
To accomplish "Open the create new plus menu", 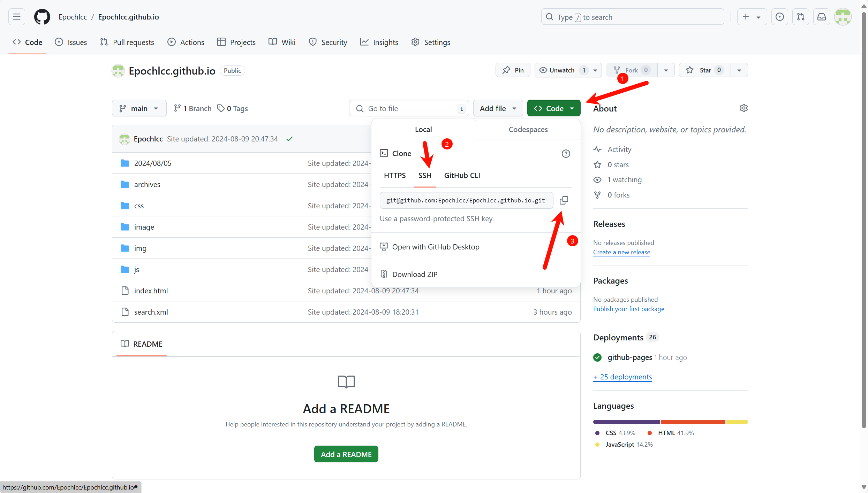I will pyautogui.click(x=752, y=17).
